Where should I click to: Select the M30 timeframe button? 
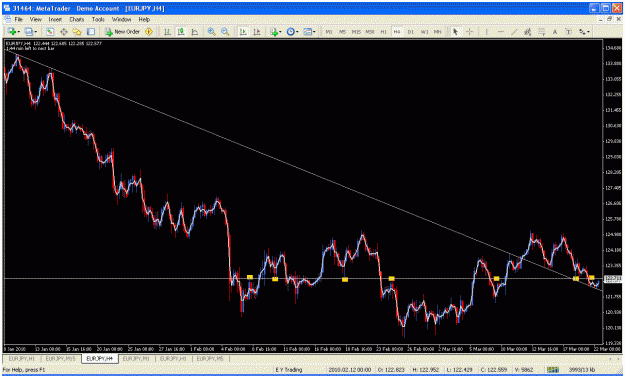(x=370, y=32)
